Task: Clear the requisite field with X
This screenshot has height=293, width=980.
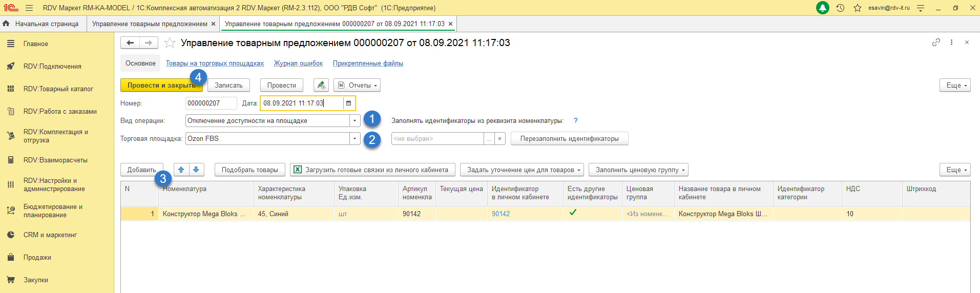Action: pyautogui.click(x=500, y=139)
